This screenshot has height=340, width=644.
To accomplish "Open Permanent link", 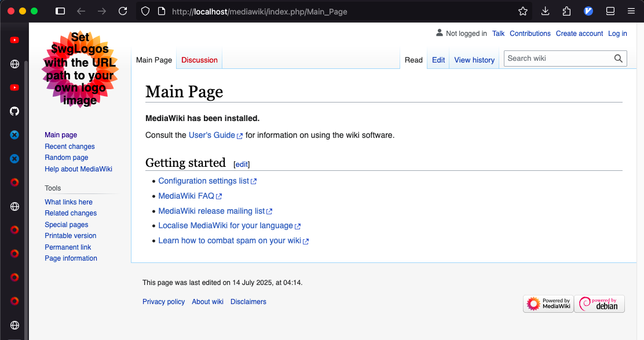I will tap(68, 247).
